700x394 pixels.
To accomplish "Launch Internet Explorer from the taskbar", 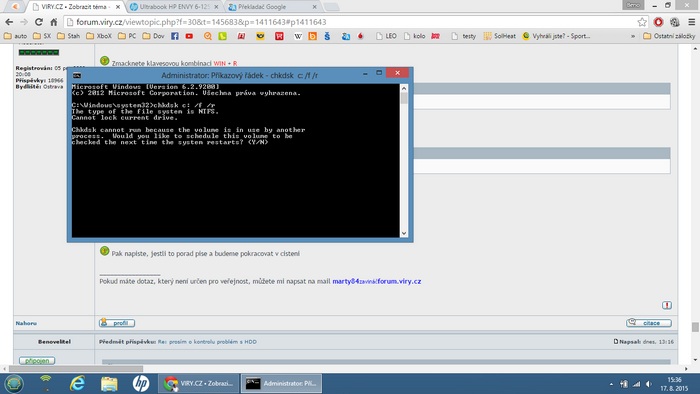I will pyautogui.click(x=77, y=384).
